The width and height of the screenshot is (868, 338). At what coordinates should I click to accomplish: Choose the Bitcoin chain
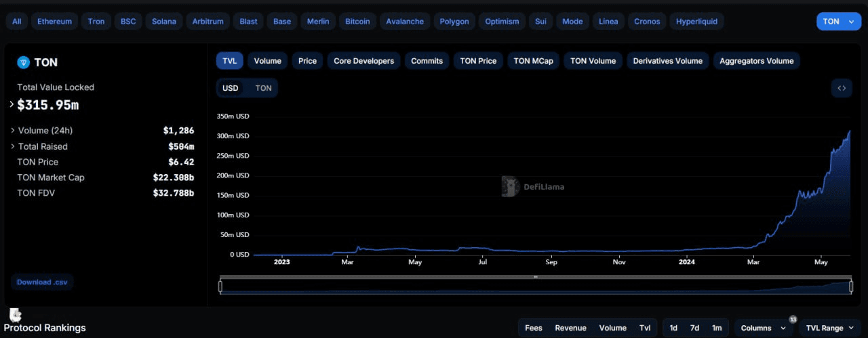pos(357,22)
